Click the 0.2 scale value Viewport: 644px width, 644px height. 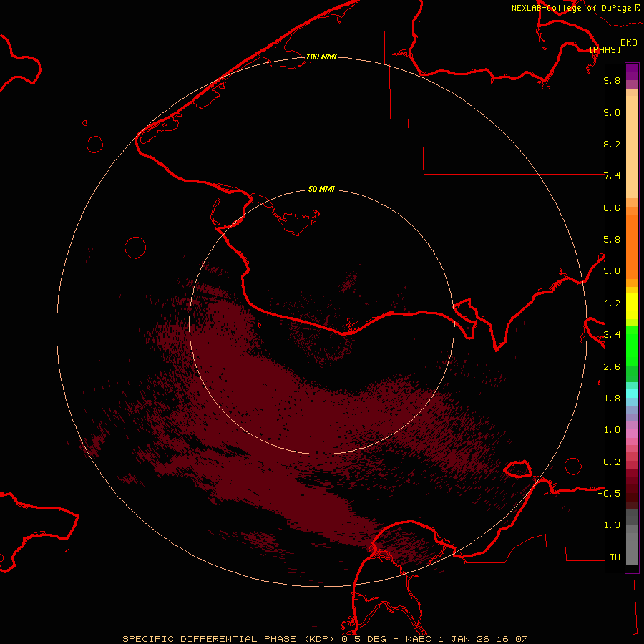click(x=612, y=462)
